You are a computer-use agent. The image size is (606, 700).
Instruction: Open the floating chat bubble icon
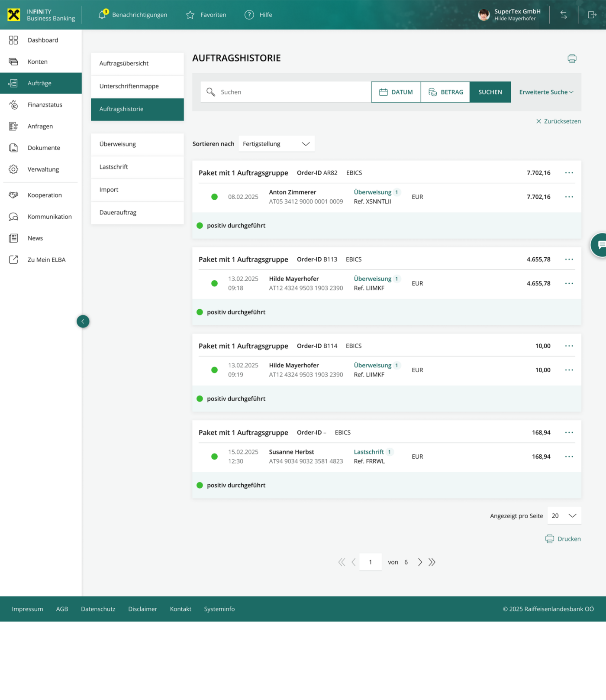point(600,245)
